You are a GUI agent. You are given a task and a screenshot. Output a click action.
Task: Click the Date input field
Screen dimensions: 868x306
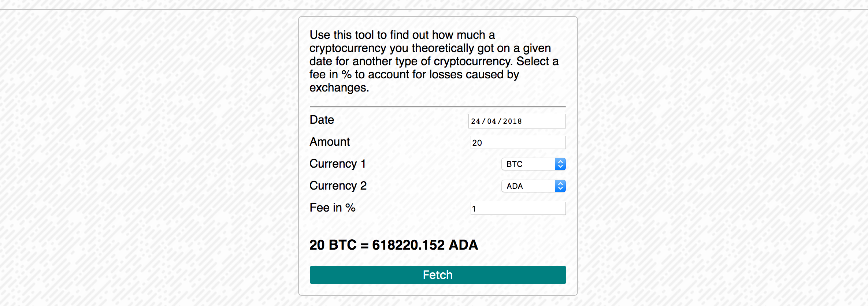click(516, 121)
